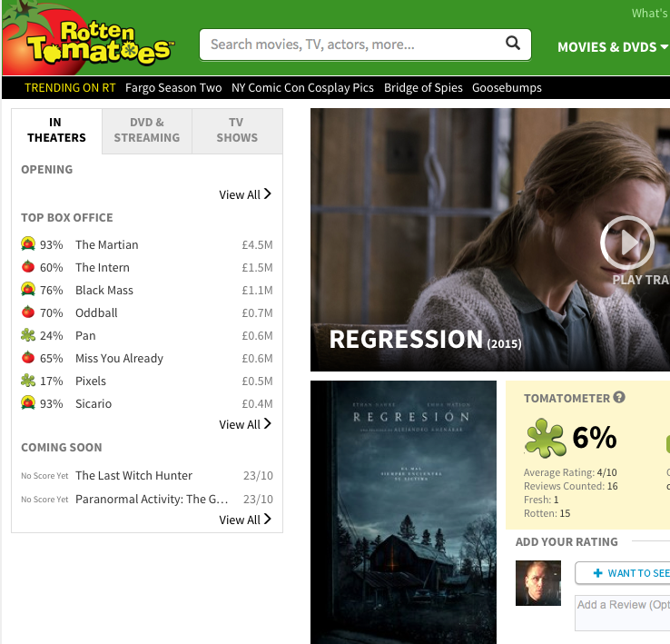Click the Tomatometer help question icon
The height and width of the screenshot is (644, 670).
click(619, 397)
